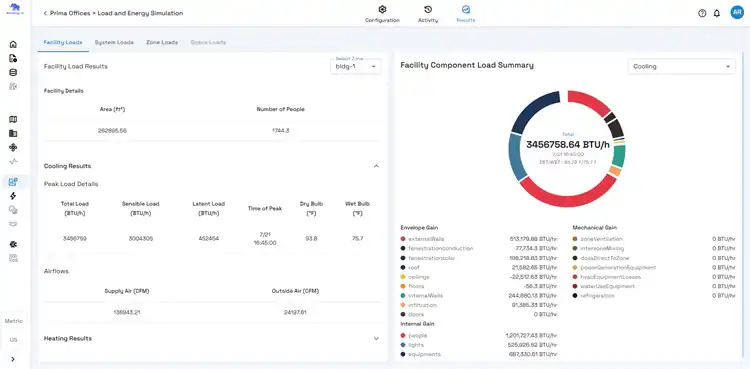Viewport: 750px width, 369px height.
Task: Toggle the equipments legend entry
Action: point(420,354)
